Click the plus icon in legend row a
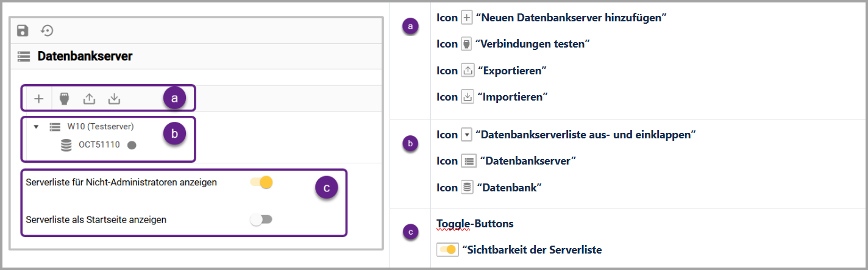The height and width of the screenshot is (270, 868). pyautogui.click(x=468, y=18)
